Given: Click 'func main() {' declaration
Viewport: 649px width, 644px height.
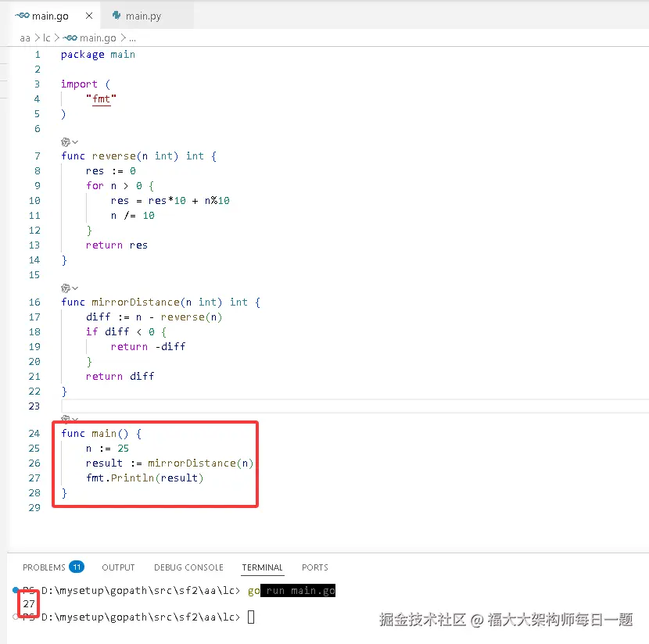Looking at the screenshot, I should click(102, 434).
